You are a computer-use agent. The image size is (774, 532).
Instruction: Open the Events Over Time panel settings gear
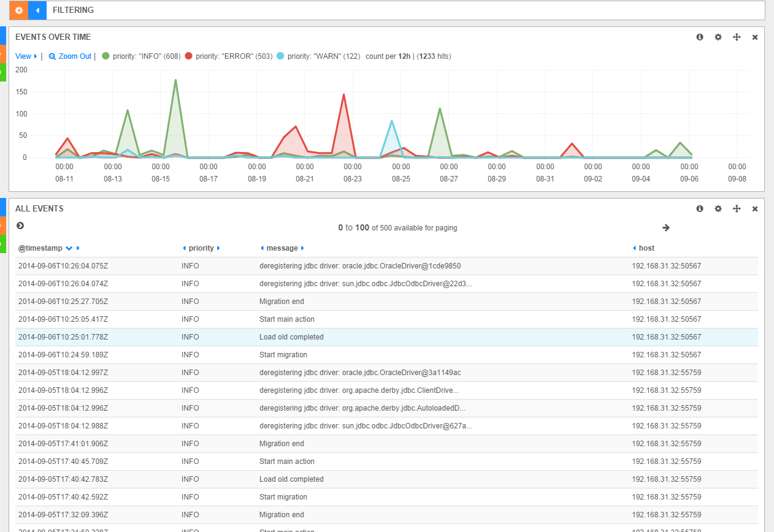(718, 37)
